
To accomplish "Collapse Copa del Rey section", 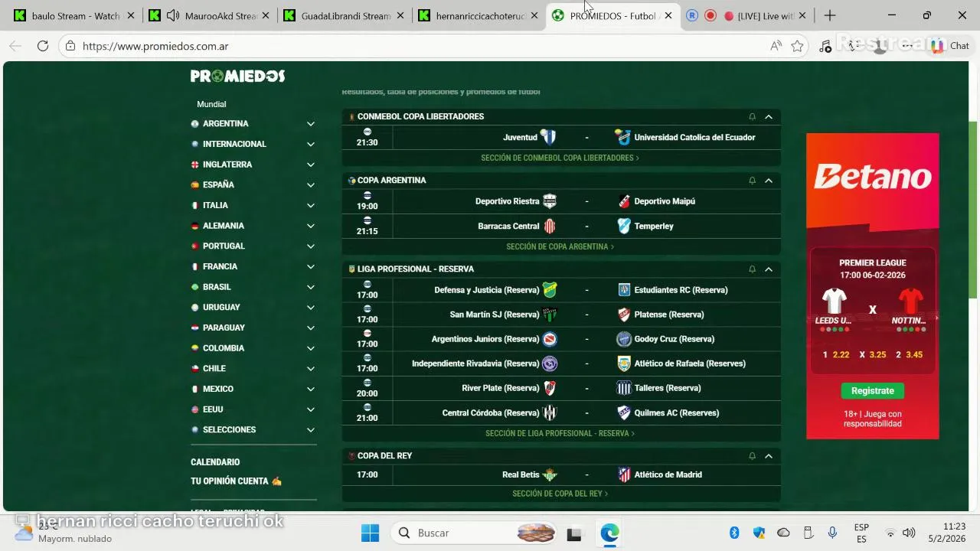I will coord(769,456).
